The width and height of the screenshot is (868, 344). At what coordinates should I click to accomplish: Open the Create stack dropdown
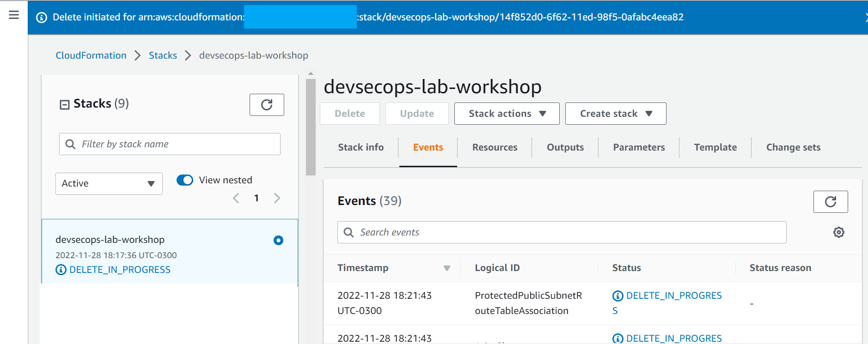click(616, 114)
